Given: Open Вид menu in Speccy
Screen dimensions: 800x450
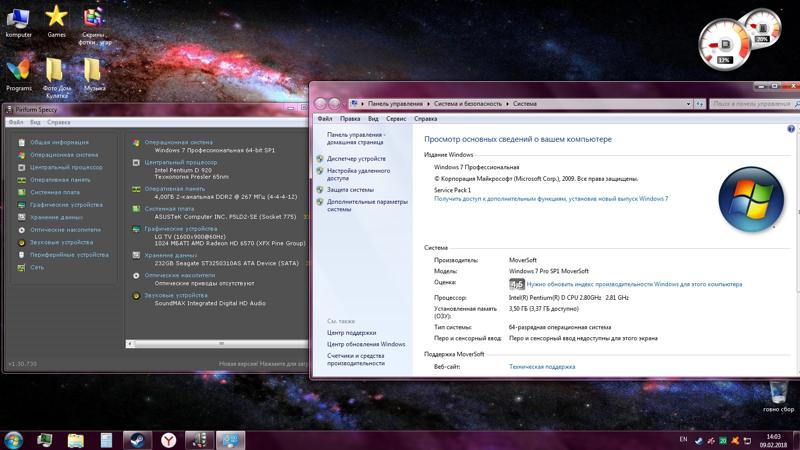Looking at the screenshot, I should click(x=35, y=122).
